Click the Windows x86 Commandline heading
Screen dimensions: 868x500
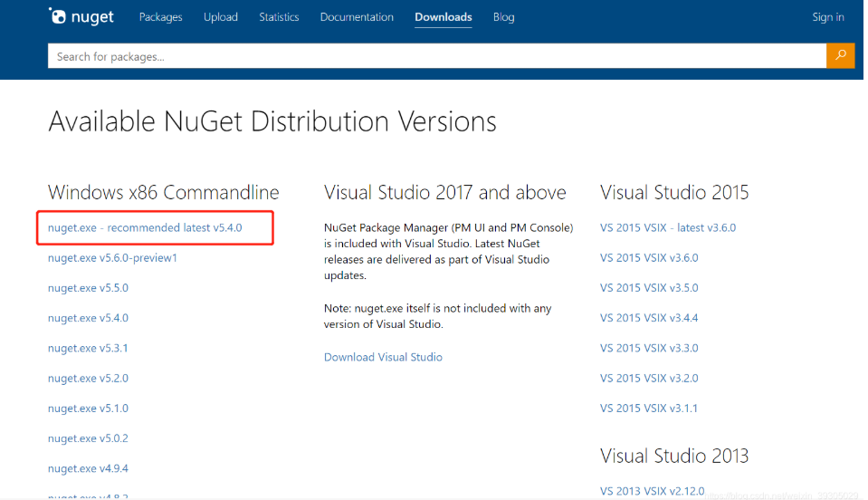click(x=163, y=192)
